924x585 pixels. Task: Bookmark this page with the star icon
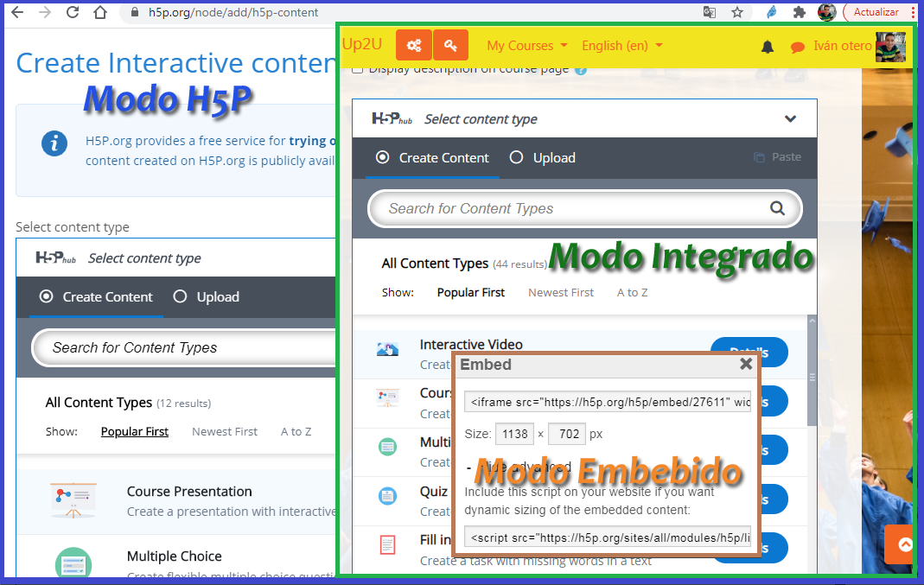(736, 12)
